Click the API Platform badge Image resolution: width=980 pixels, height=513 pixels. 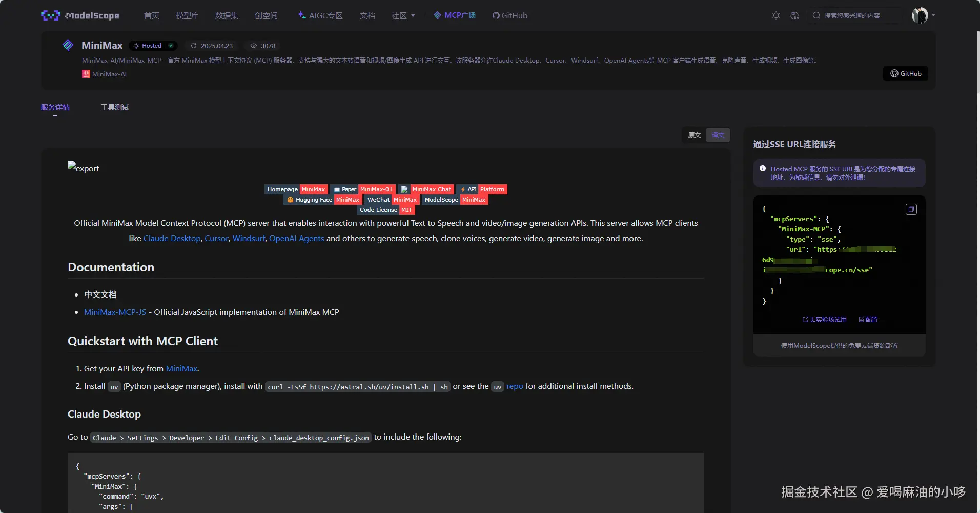482,189
